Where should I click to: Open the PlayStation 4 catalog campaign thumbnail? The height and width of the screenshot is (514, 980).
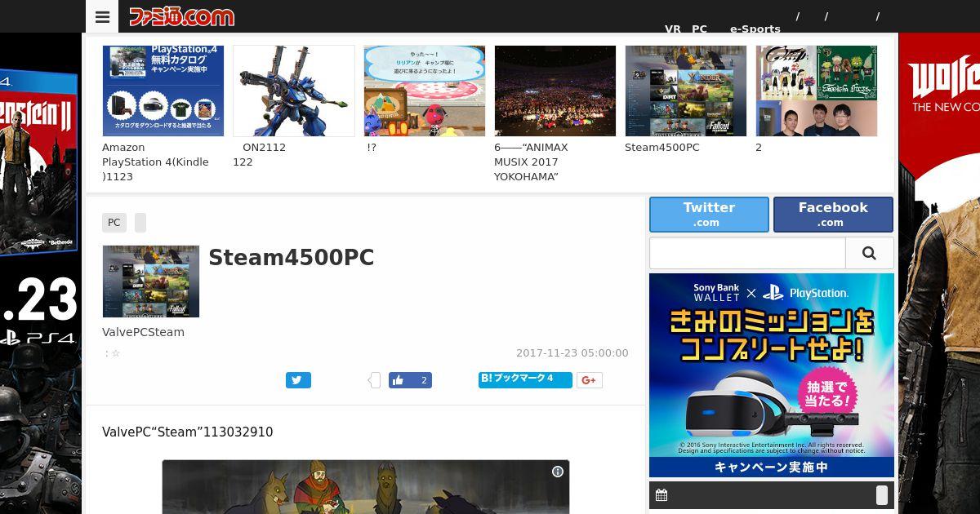click(x=163, y=91)
